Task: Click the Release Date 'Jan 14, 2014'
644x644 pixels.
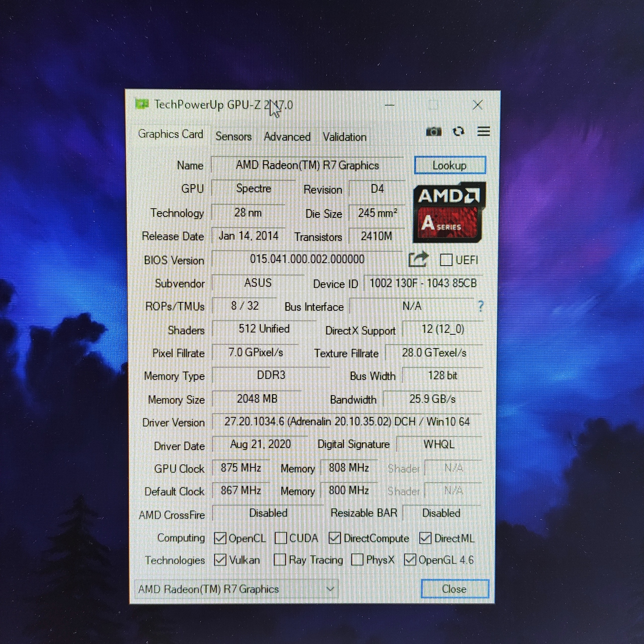Action: click(248, 236)
